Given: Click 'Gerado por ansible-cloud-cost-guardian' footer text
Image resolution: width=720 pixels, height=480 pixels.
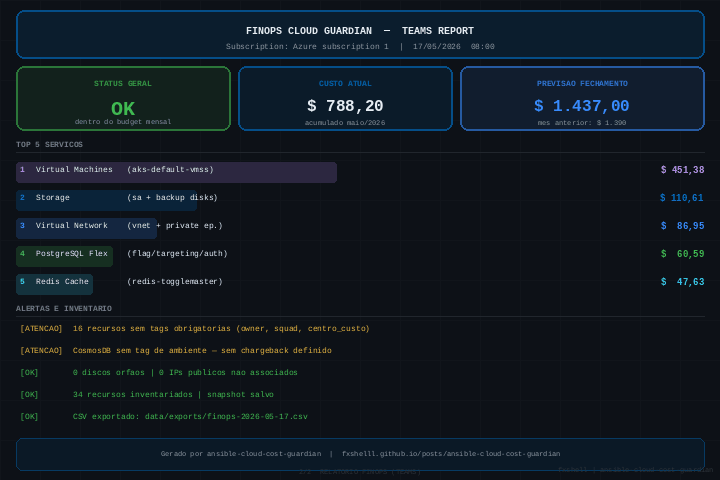Looking at the screenshot, I should [x=241, y=454].
